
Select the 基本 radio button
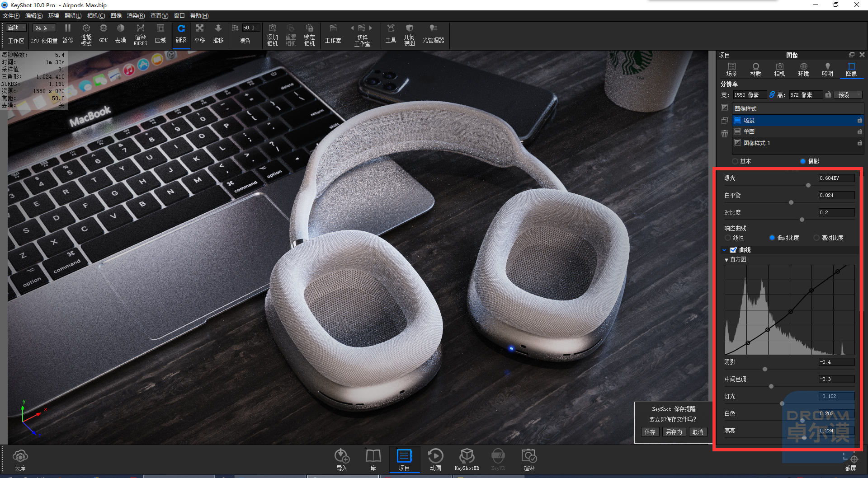(x=735, y=161)
